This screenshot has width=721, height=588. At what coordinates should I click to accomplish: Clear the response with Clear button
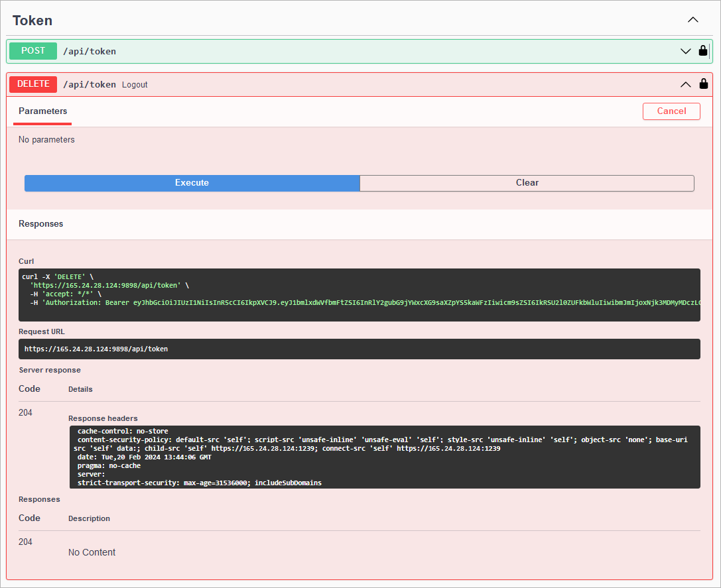[x=527, y=183]
